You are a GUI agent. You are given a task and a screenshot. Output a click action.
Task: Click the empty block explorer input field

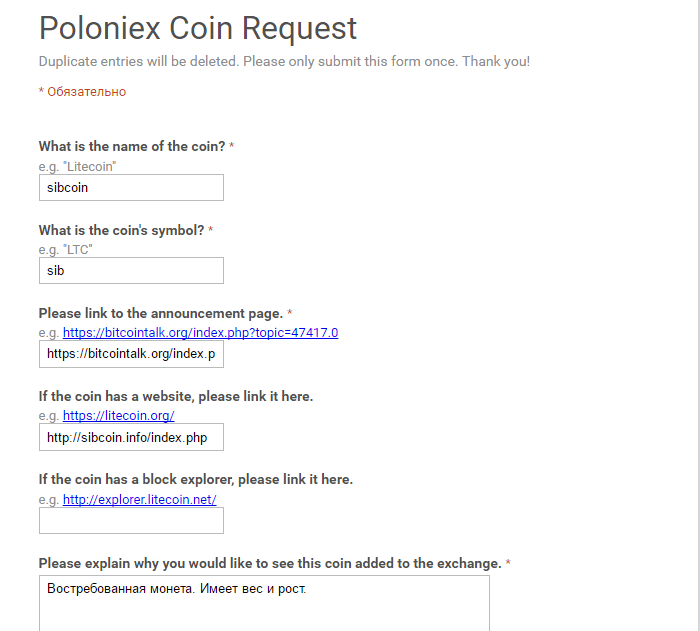tap(131, 520)
